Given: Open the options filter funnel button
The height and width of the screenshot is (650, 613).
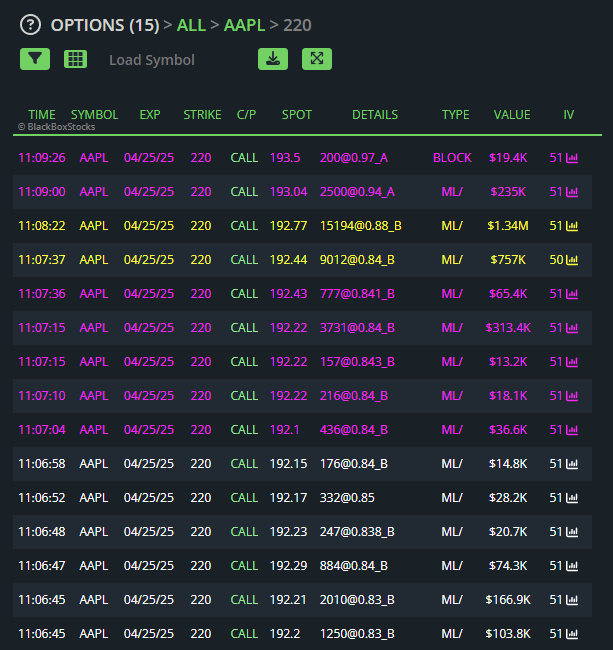Looking at the screenshot, I should (35, 59).
